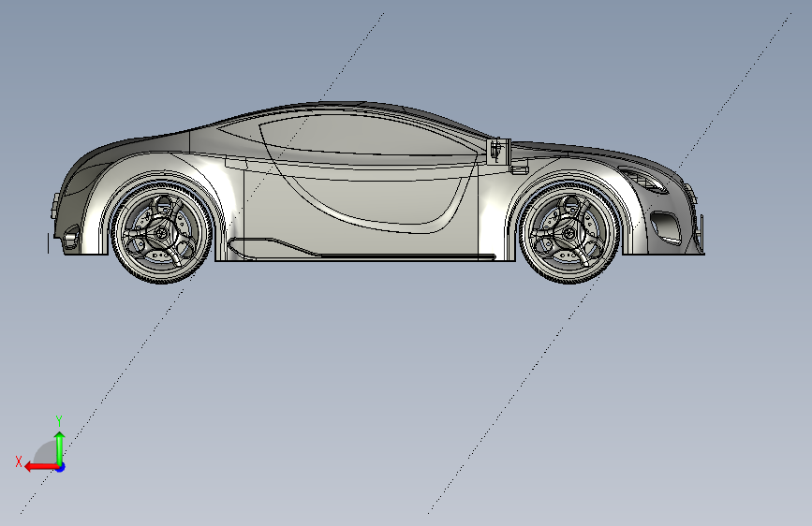Select the front bumper air intake

tap(666, 226)
